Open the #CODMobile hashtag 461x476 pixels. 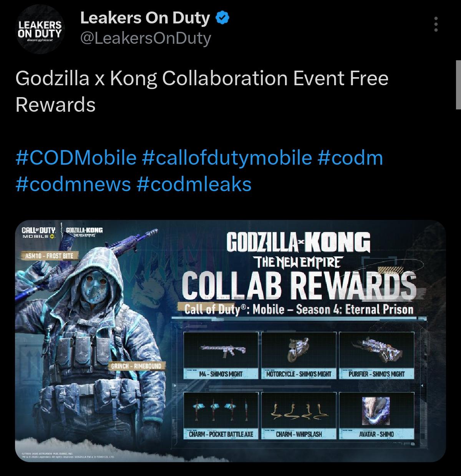point(76,158)
